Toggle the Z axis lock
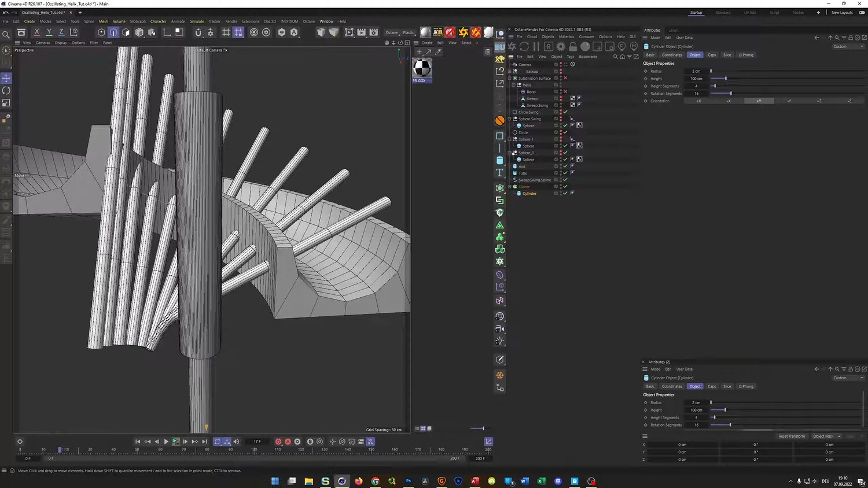The height and width of the screenshot is (488, 868). (x=61, y=32)
